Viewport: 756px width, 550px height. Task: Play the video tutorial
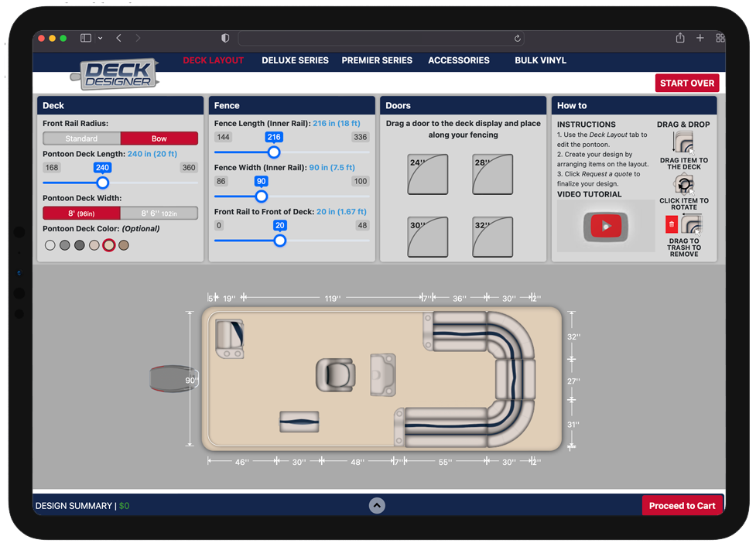[x=606, y=227]
